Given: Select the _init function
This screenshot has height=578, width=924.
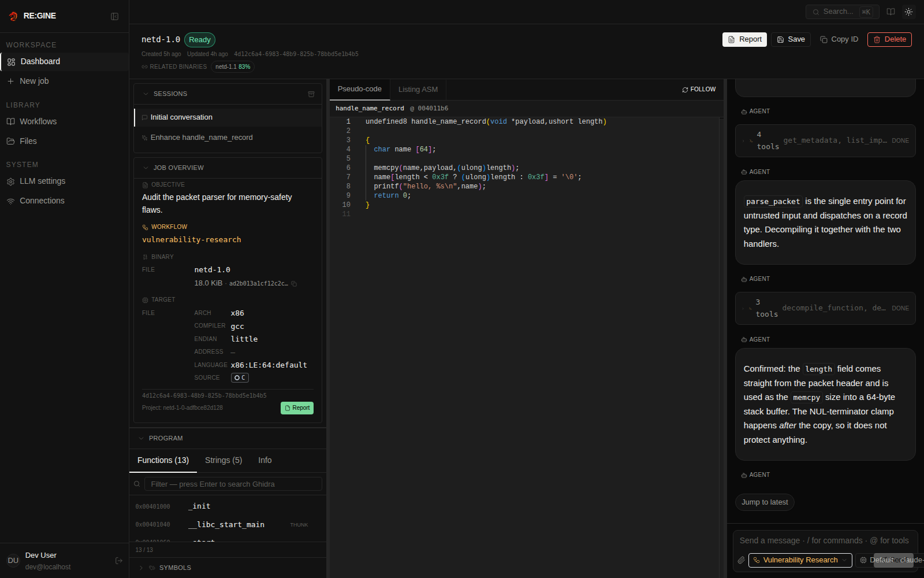Looking at the screenshot, I should pyautogui.click(x=228, y=506).
